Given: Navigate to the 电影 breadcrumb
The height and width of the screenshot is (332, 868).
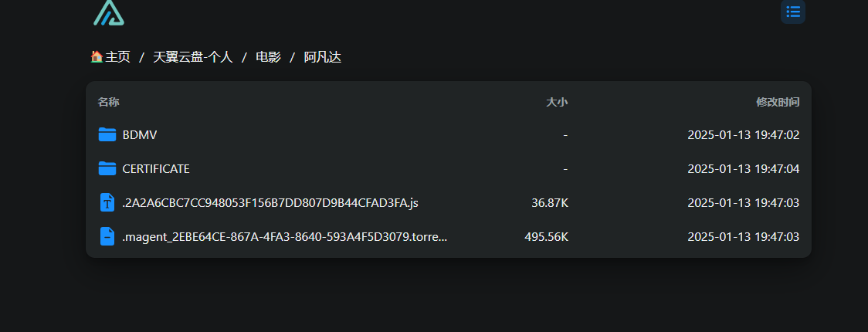Looking at the screenshot, I should tap(269, 56).
